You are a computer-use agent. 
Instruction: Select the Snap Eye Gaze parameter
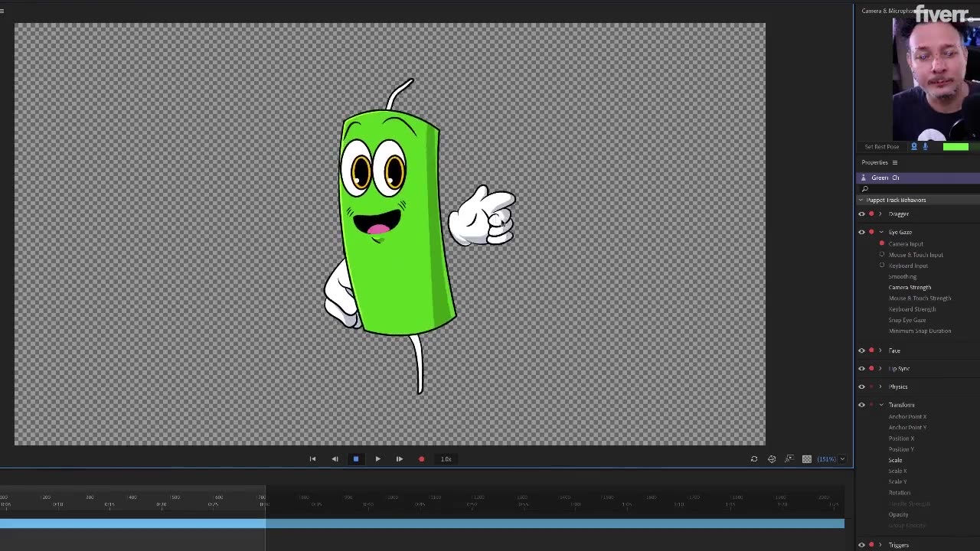tap(907, 320)
